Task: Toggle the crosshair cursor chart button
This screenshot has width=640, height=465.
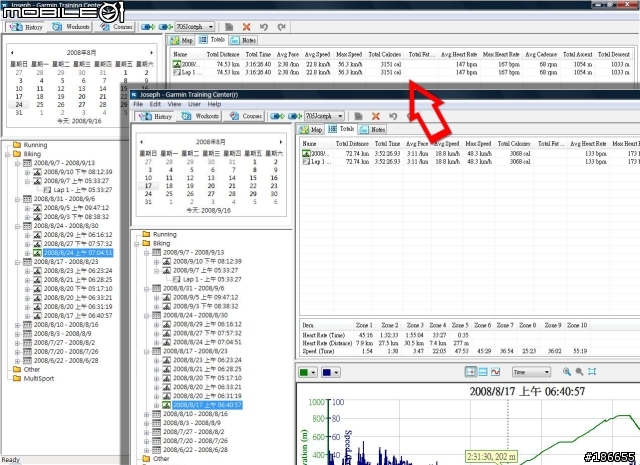Action: tap(471, 372)
